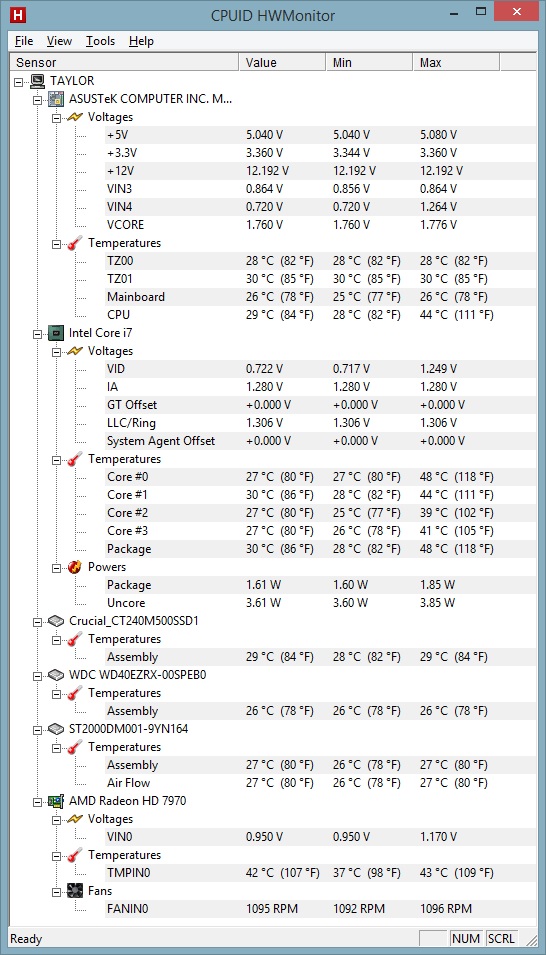
Task: Collapse the AMD Radeon HD 7970 node
Action: coord(38,801)
